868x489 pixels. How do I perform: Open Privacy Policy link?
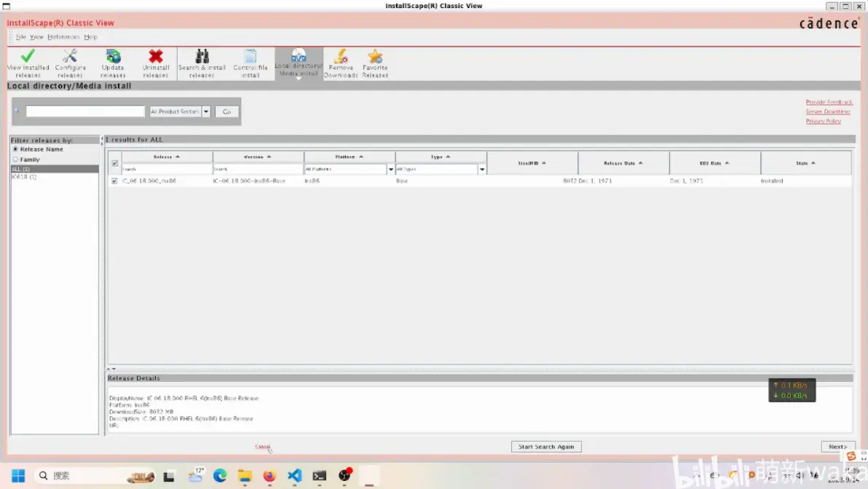tap(823, 121)
